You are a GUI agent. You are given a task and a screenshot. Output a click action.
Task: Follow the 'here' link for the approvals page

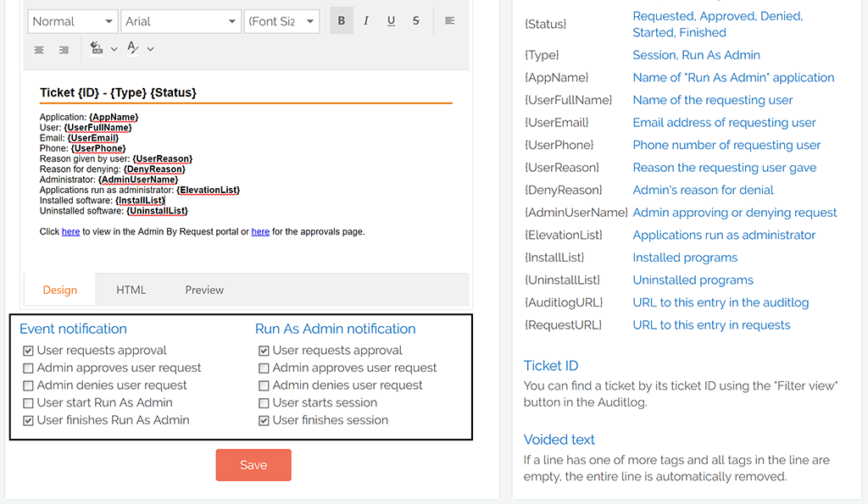click(x=261, y=232)
